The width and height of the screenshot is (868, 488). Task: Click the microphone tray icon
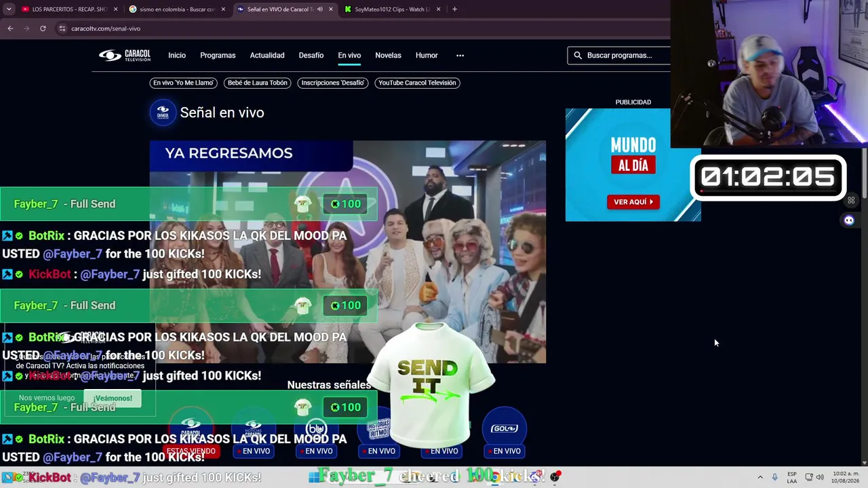point(774,477)
